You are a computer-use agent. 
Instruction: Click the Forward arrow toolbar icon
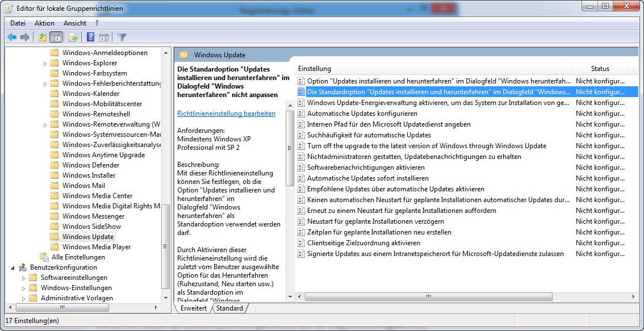point(25,37)
